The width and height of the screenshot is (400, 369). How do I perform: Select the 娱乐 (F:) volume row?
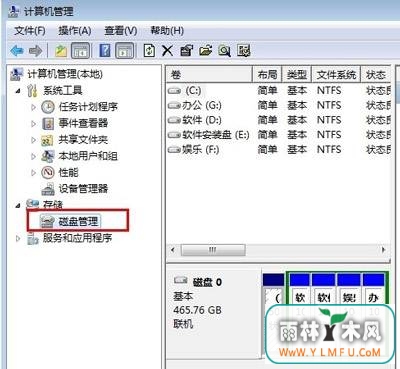278,149
